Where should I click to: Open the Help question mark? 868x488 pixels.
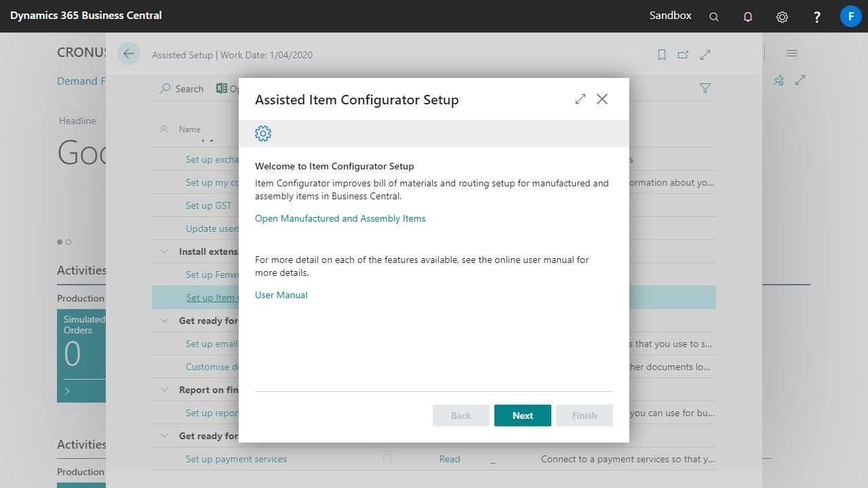(x=817, y=16)
